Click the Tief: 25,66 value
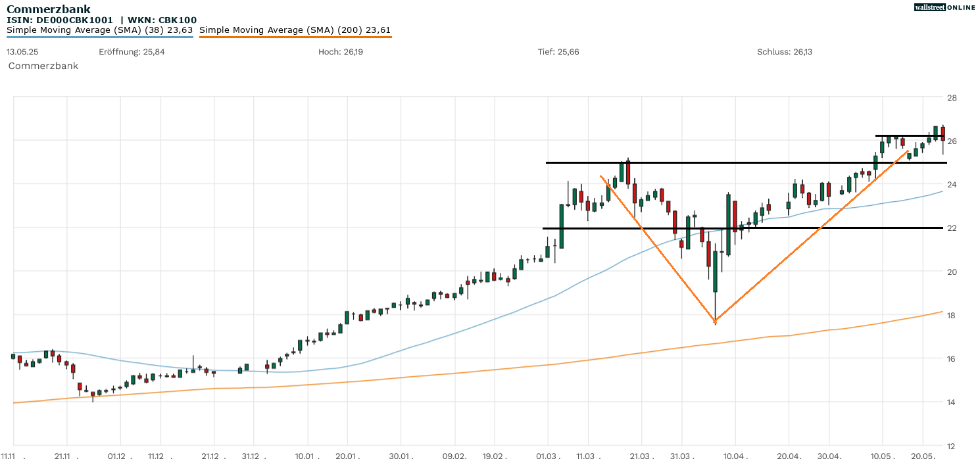980x459 pixels. 558,52
